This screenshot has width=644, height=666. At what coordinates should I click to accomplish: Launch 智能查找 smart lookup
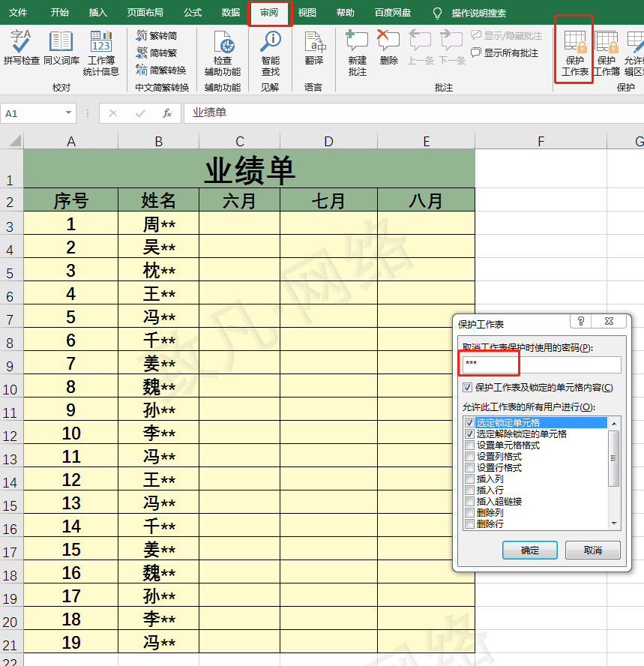[271, 53]
